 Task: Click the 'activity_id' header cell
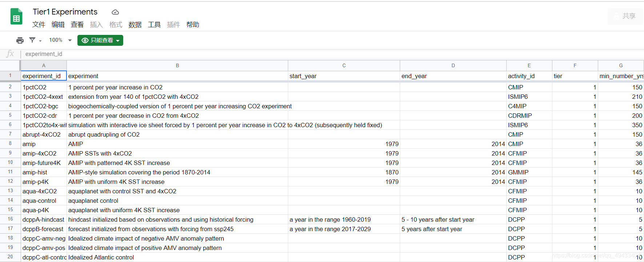tap(529, 76)
